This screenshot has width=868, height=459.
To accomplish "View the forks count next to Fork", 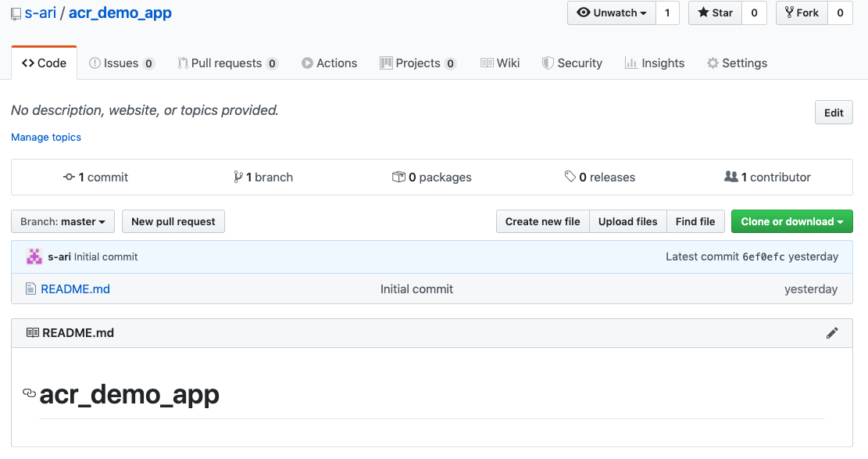I will tap(841, 13).
